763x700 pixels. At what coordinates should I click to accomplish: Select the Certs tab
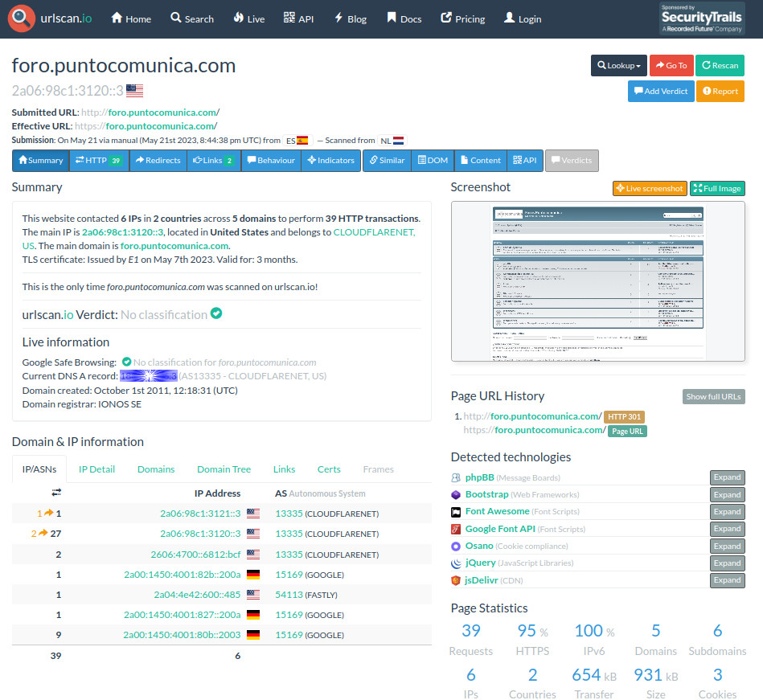pos(329,469)
